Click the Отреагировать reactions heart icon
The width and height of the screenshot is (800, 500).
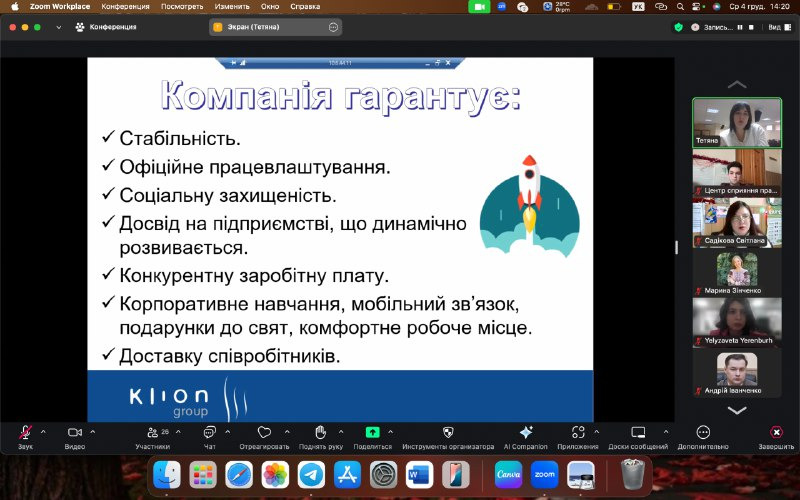click(x=264, y=434)
